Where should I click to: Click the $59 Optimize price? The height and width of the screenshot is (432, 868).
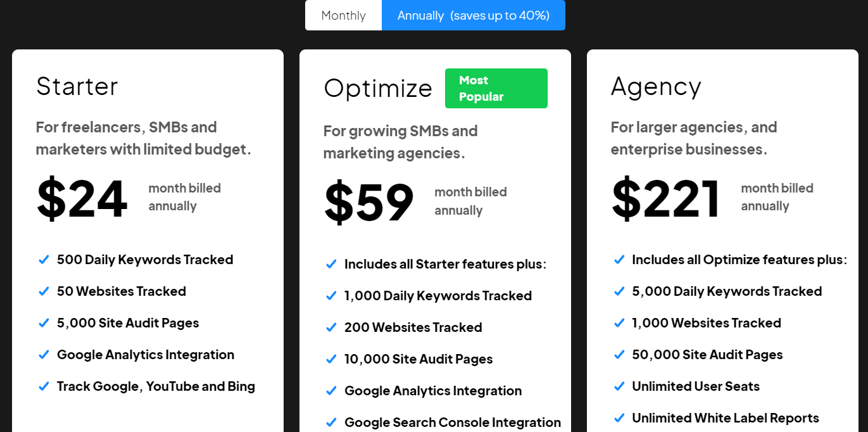coord(369,203)
